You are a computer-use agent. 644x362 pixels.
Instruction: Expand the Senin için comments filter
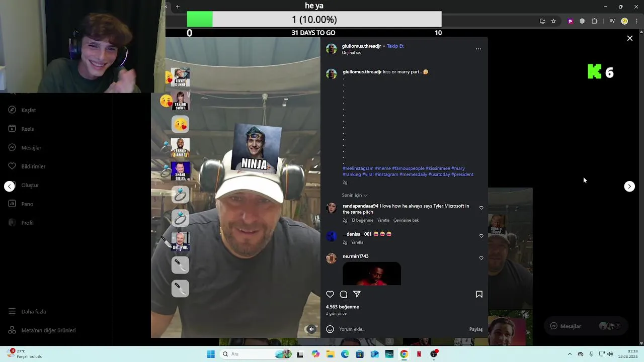355,195
